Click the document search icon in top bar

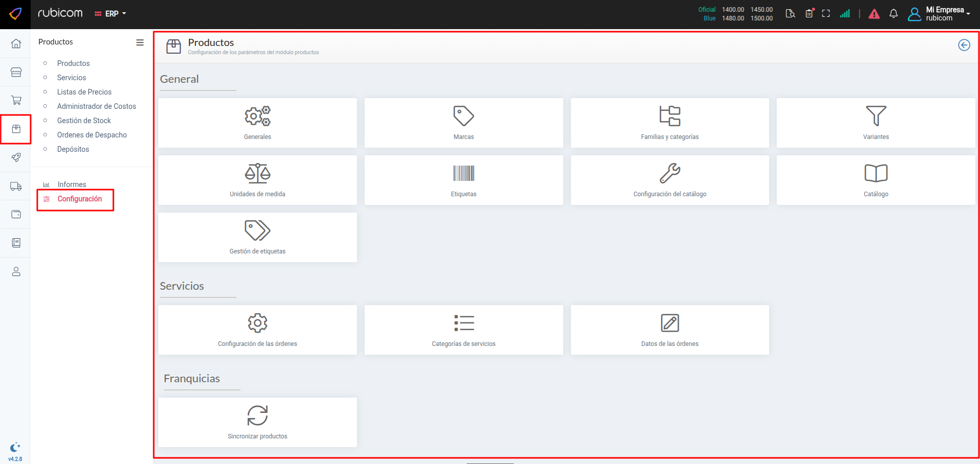[790, 14]
